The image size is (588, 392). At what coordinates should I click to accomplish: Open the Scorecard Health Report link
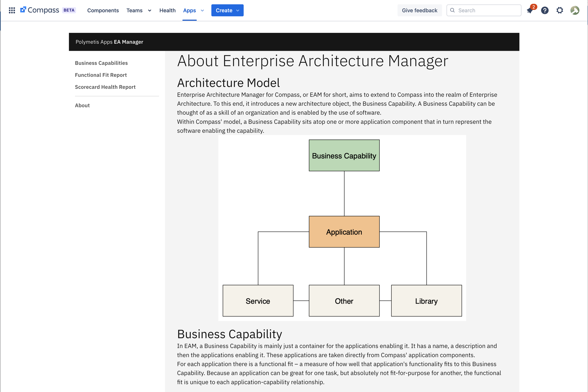pos(105,87)
